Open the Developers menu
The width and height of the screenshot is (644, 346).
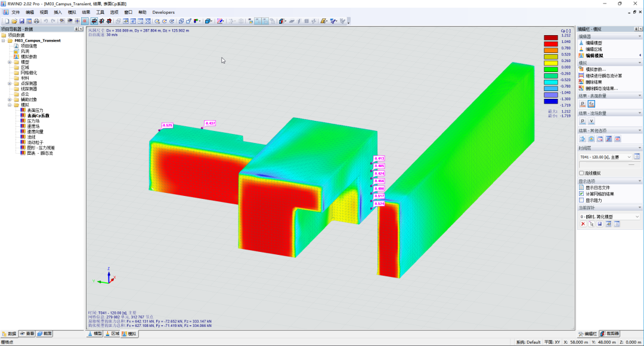(x=163, y=13)
